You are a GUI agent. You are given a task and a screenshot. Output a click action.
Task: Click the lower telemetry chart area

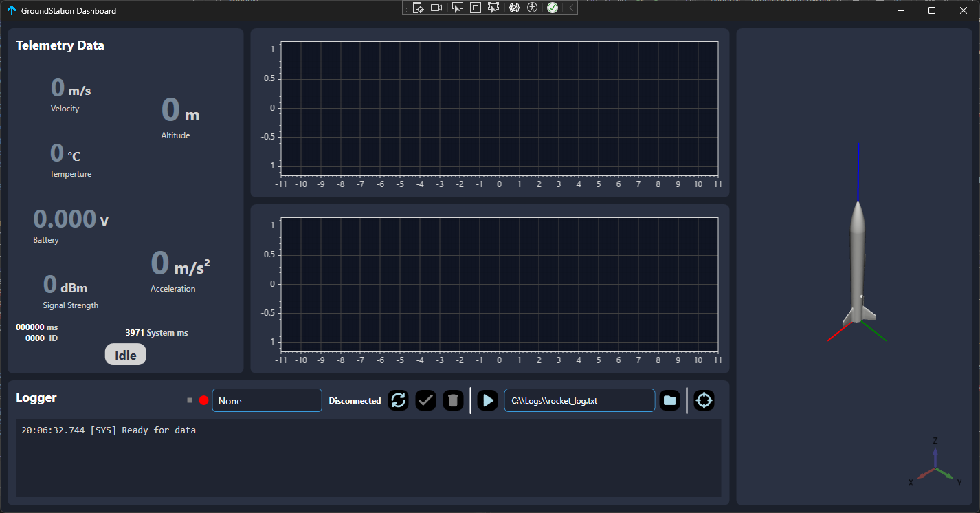point(499,284)
